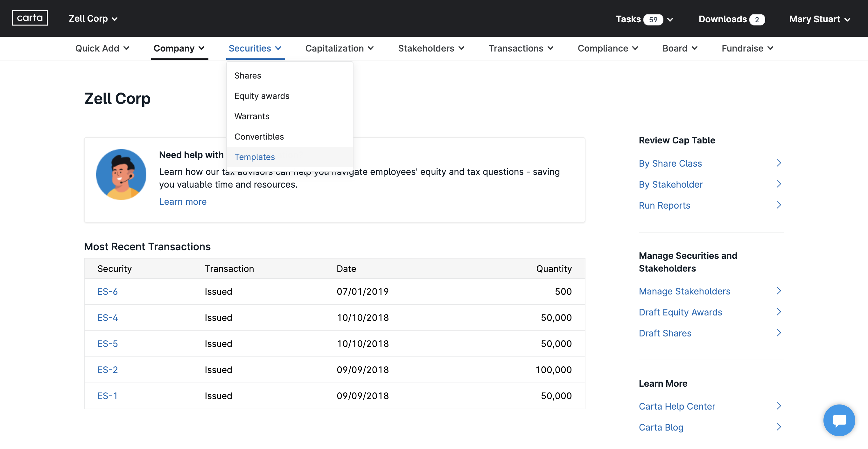Click the Downloads count badge 2
The width and height of the screenshot is (868, 449).
click(x=757, y=19)
